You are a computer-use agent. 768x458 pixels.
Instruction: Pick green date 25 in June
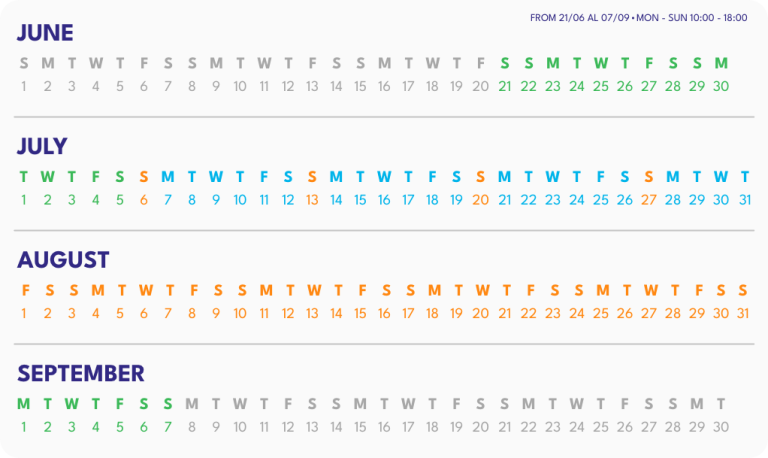point(601,86)
